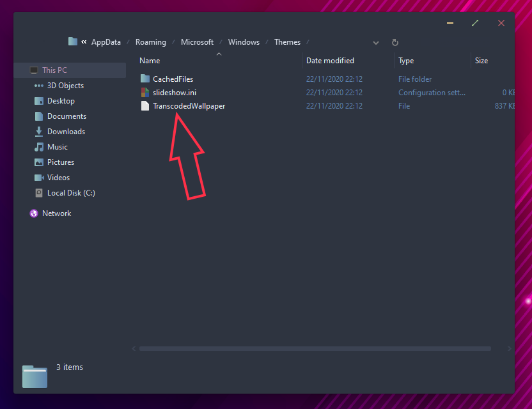Click the refresh icon in address bar
The image size is (532, 409).
(x=395, y=43)
